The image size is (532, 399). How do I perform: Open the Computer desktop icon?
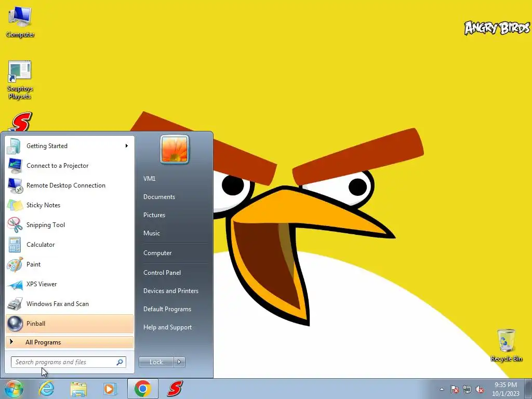[20, 22]
